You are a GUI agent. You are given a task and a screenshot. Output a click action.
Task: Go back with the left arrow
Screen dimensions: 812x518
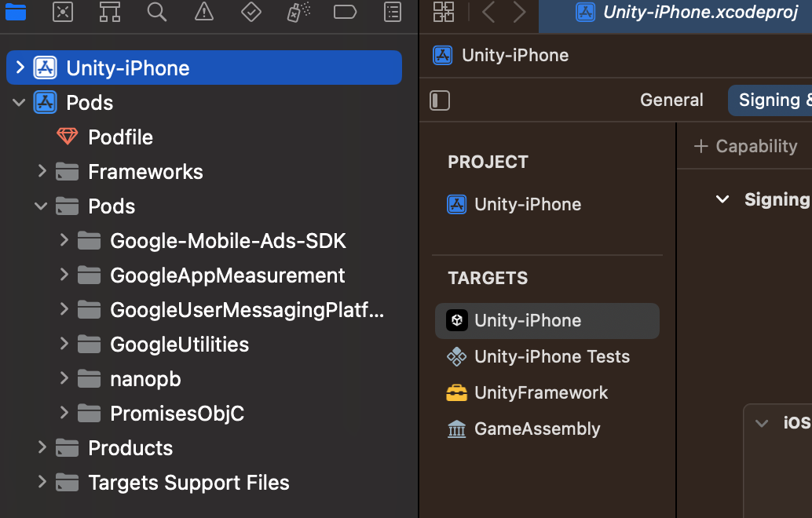[x=488, y=12]
